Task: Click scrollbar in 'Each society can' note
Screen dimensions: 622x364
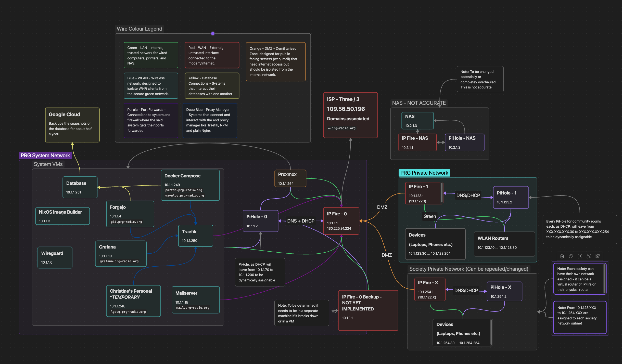Action: pos(604,279)
